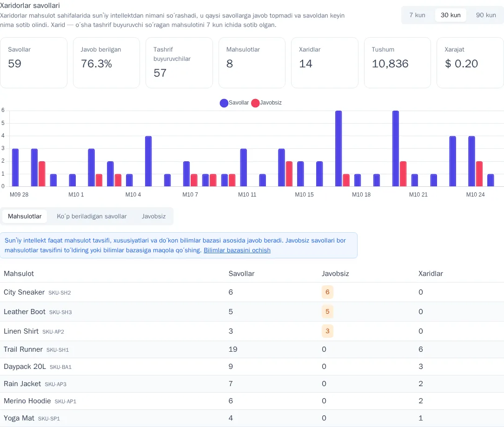Click the Leather Boot product name
The image size is (504, 427).
click(x=25, y=312)
